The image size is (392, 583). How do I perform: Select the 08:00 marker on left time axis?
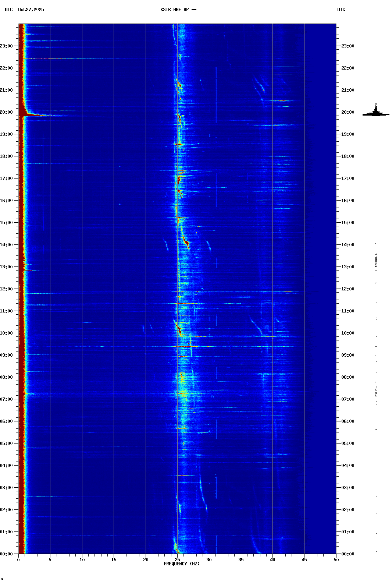(x=6, y=377)
